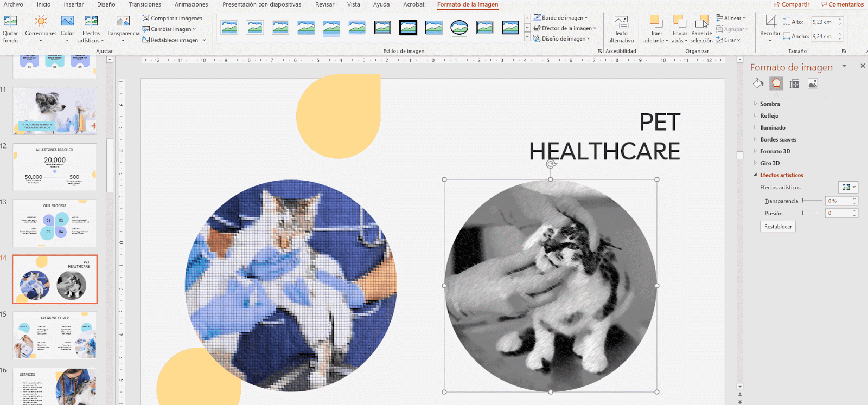
Task: Click the PET HEALTHCARE title text
Action: click(x=604, y=137)
